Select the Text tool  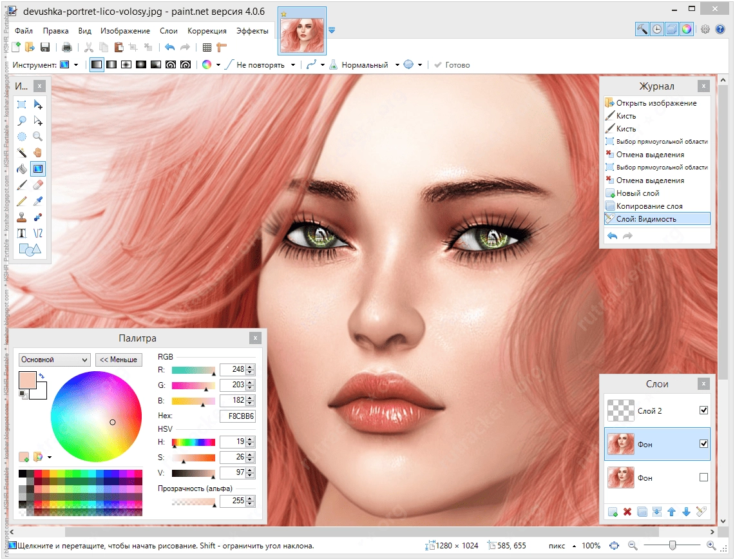coord(21,233)
